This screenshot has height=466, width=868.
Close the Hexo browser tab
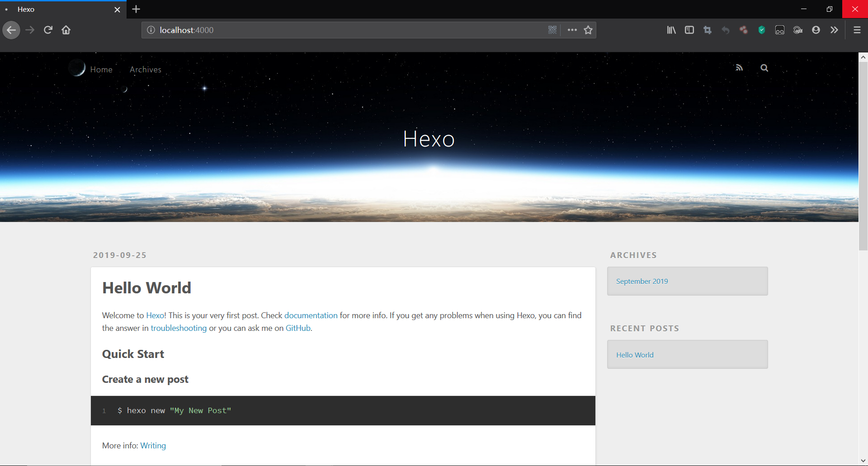(x=117, y=9)
